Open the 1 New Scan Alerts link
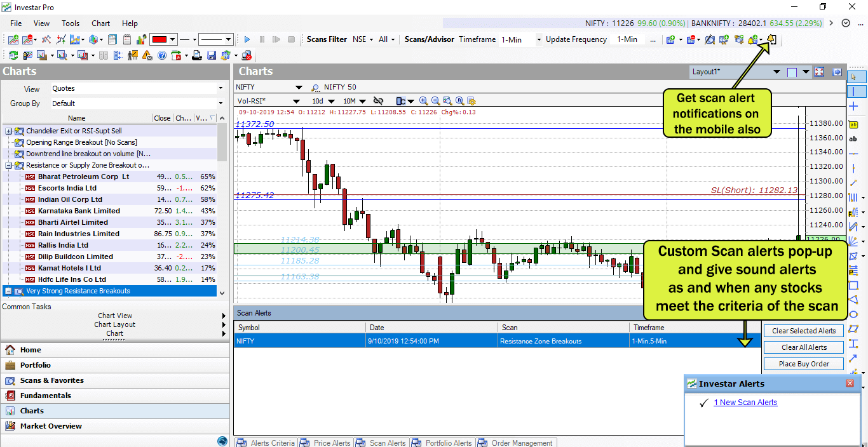 745,403
